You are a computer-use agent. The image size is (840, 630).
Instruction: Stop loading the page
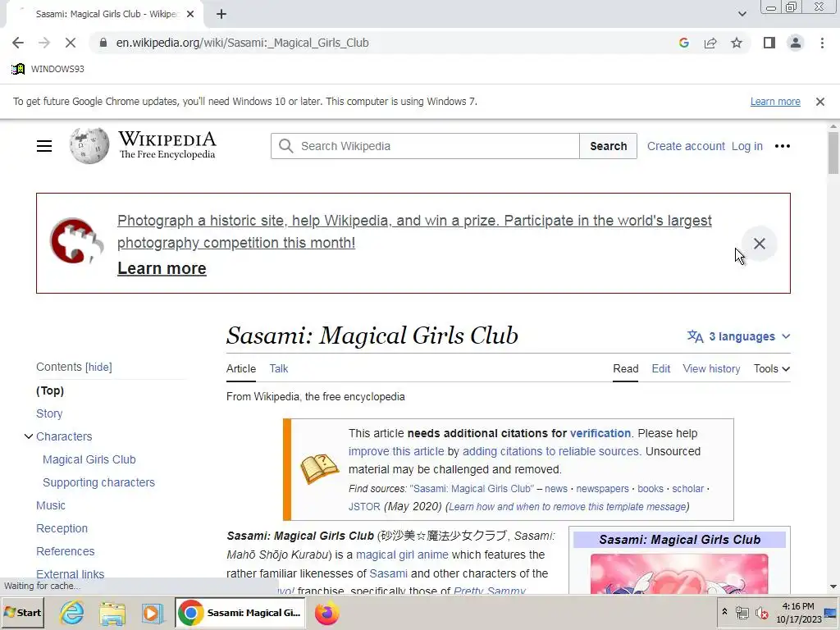pos(71,43)
